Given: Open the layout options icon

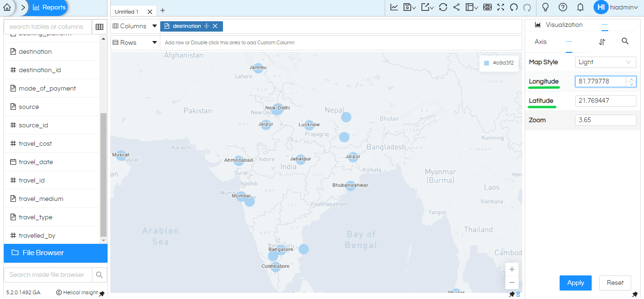Looking at the screenshot, I should (x=471, y=7).
